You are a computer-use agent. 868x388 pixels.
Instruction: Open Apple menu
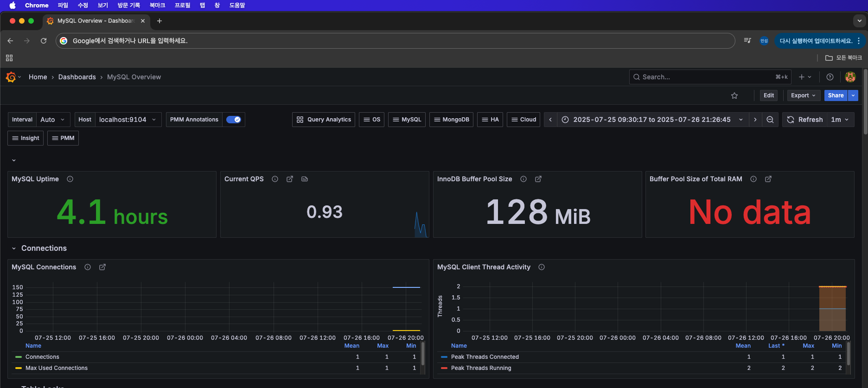(13, 5)
